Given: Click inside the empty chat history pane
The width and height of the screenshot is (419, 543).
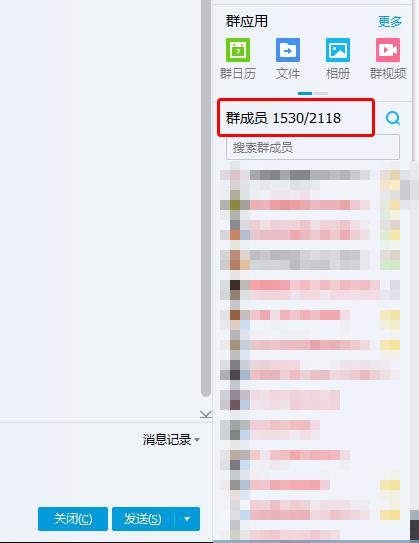Looking at the screenshot, I should point(100,208).
